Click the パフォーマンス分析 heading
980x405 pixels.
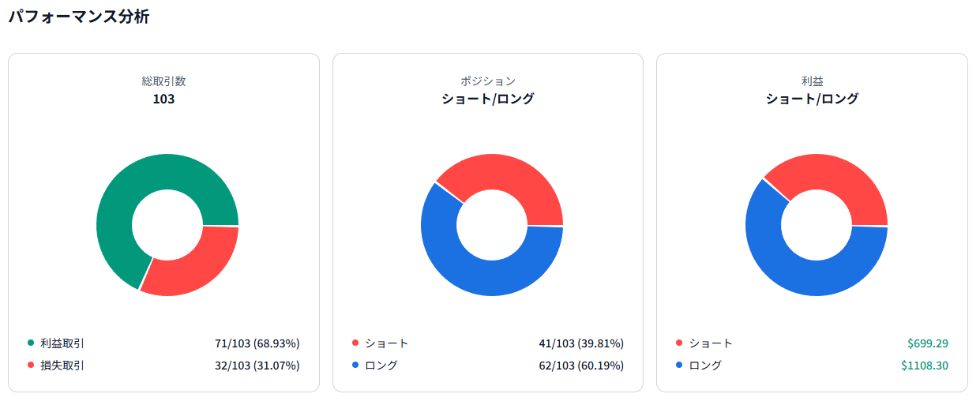tap(78, 17)
